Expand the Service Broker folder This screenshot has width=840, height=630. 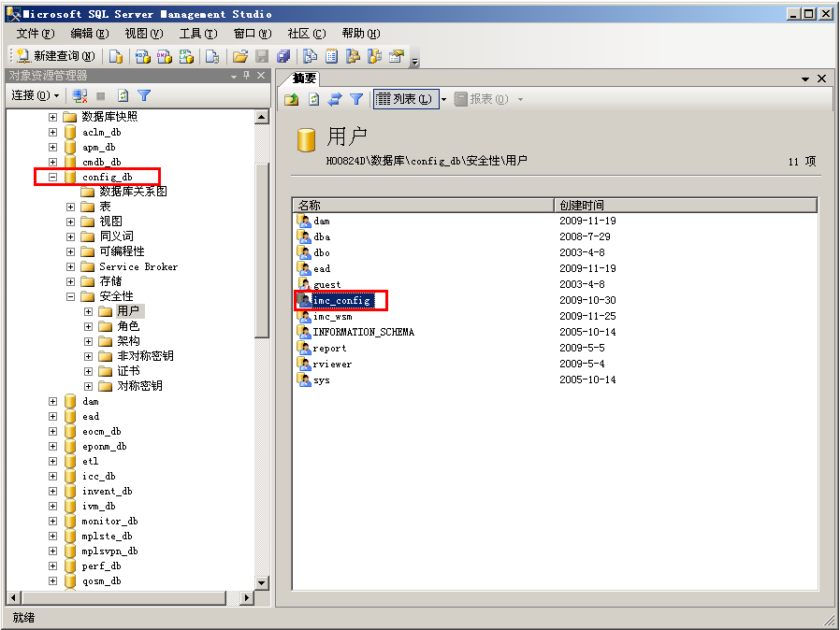click(x=70, y=266)
